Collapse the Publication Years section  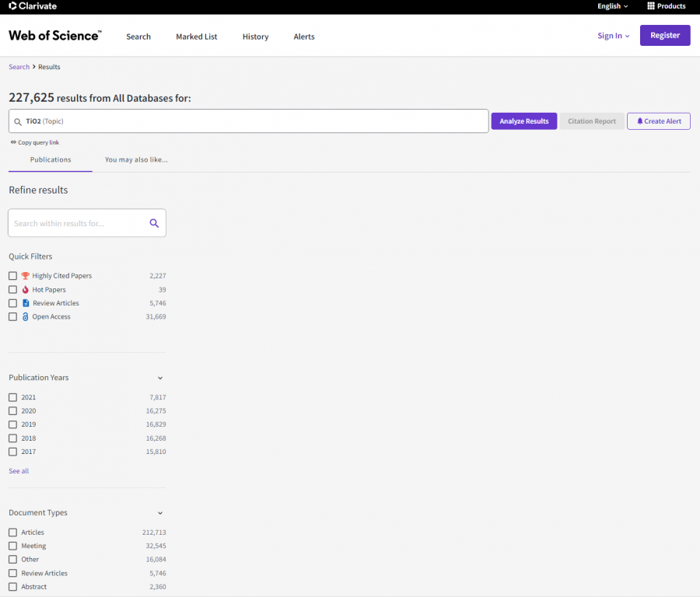[160, 378]
